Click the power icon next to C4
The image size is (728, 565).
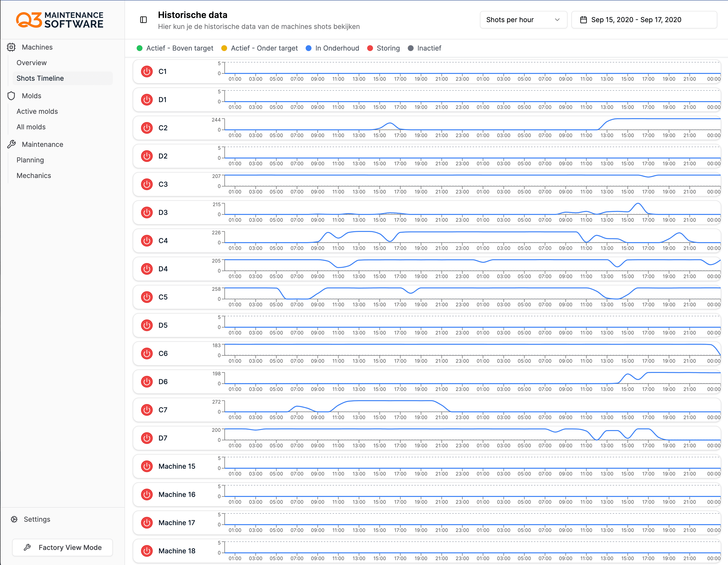(147, 241)
